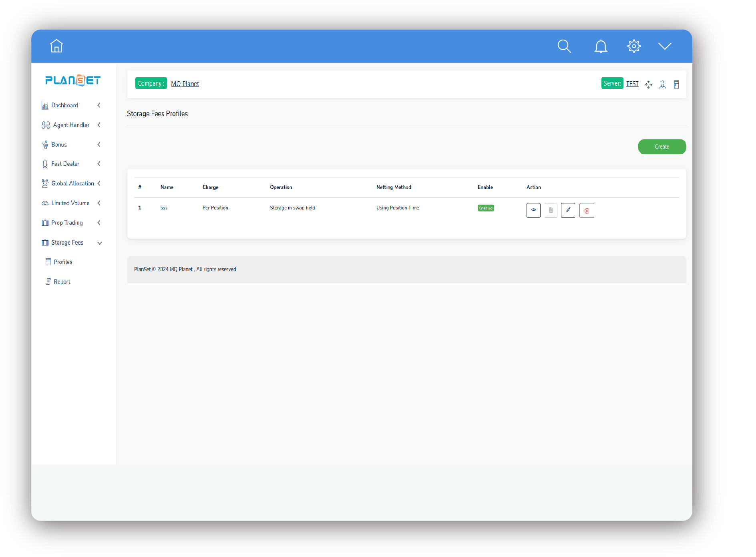Delete profile sss with red X
Image resolution: width=756 pixels, height=557 pixels.
coord(587,211)
